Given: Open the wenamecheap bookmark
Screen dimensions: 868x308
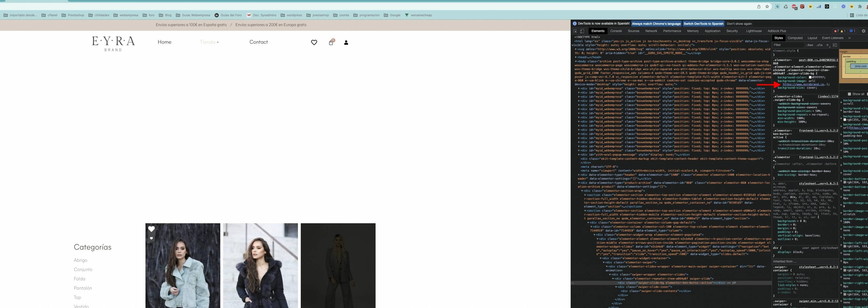Looking at the screenshot, I should pos(418,15).
